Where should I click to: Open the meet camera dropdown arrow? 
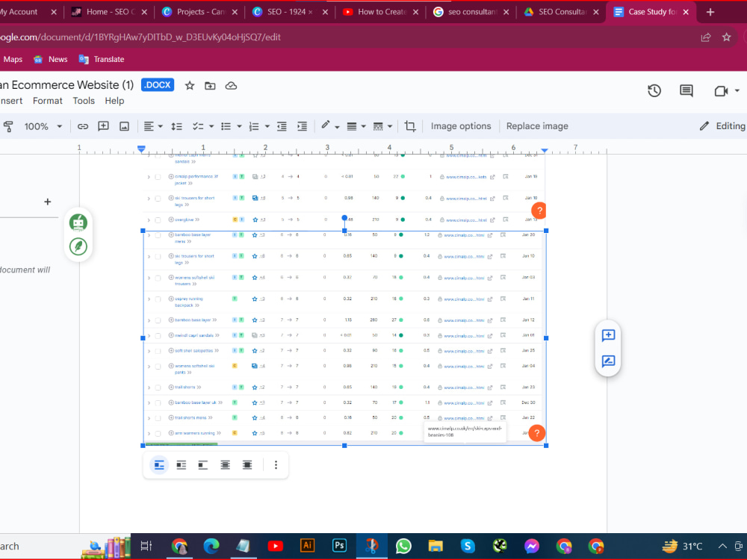tap(737, 90)
